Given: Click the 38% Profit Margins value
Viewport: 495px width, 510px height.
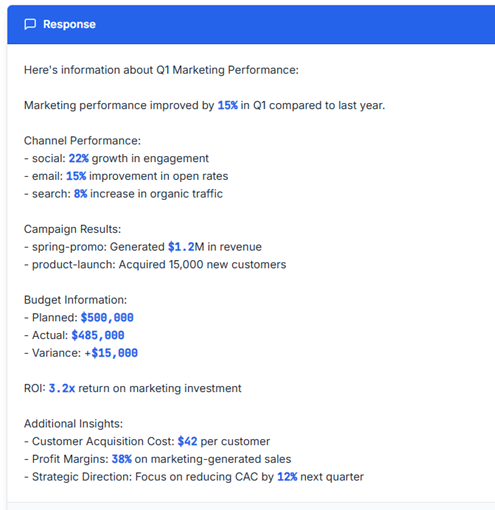Looking at the screenshot, I should (122, 459).
